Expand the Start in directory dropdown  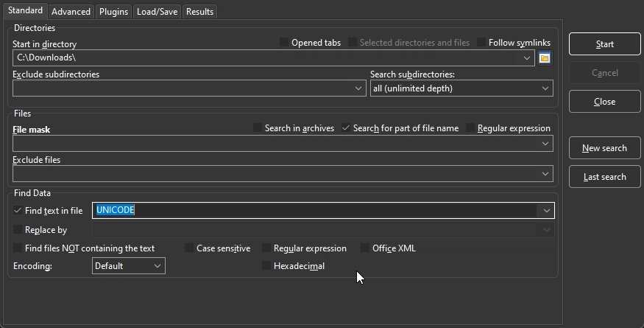click(x=527, y=57)
